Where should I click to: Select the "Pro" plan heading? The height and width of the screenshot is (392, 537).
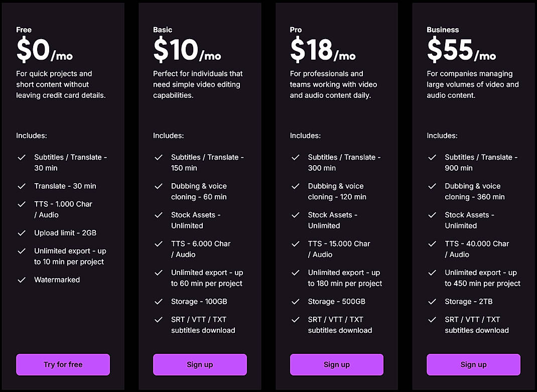pos(296,30)
